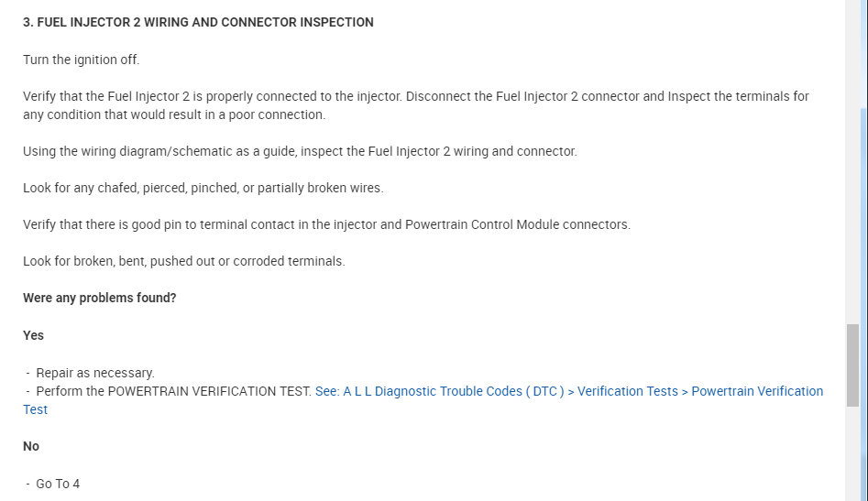This screenshot has width=868, height=501.
Task: Click the word 'Test' on the link's second line
Action: pyautogui.click(x=35, y=409)
